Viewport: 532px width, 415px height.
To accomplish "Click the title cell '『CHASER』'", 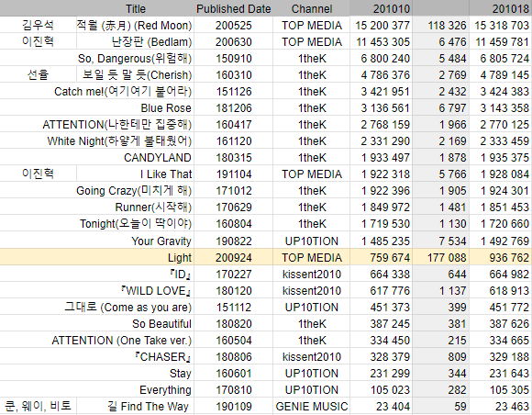I will point(162,357).
